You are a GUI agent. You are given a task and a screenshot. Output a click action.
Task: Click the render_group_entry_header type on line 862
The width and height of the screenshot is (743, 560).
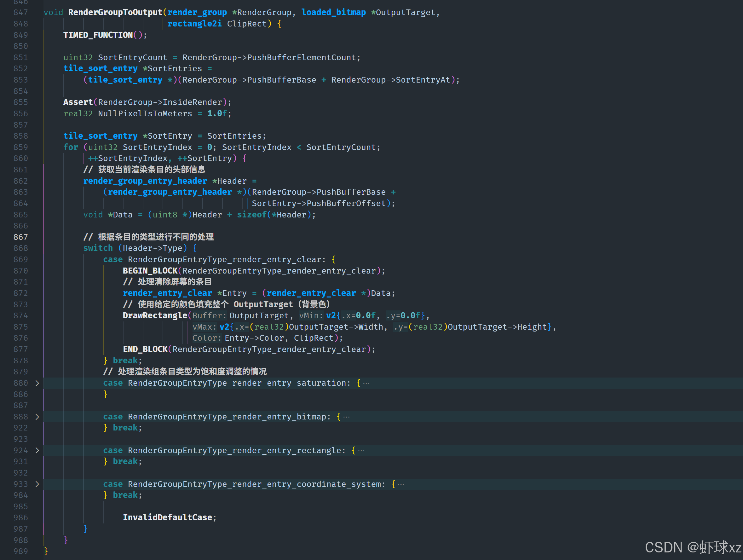point(145,181)
